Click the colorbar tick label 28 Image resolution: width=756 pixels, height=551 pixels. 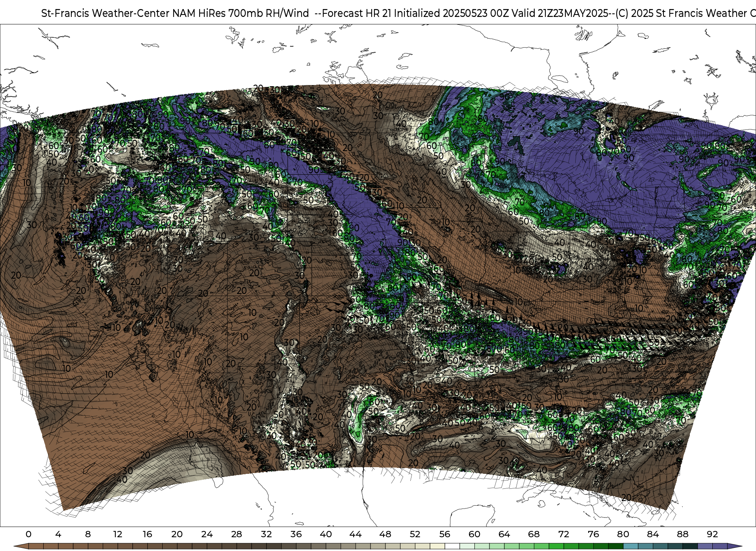point(237,534)
